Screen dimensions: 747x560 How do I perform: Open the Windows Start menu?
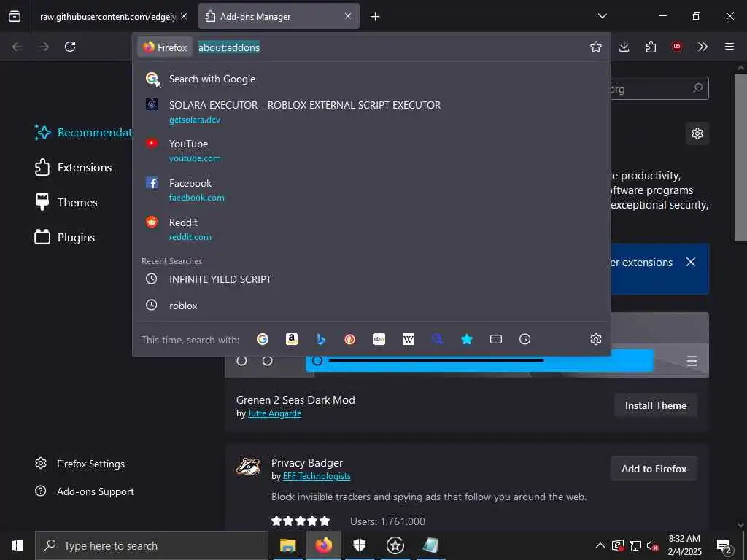(18, 545)
